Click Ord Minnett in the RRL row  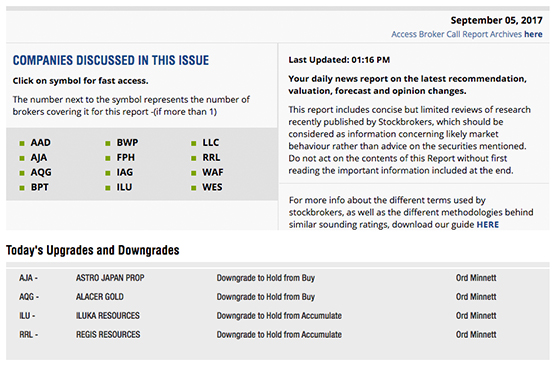point(476,334)
